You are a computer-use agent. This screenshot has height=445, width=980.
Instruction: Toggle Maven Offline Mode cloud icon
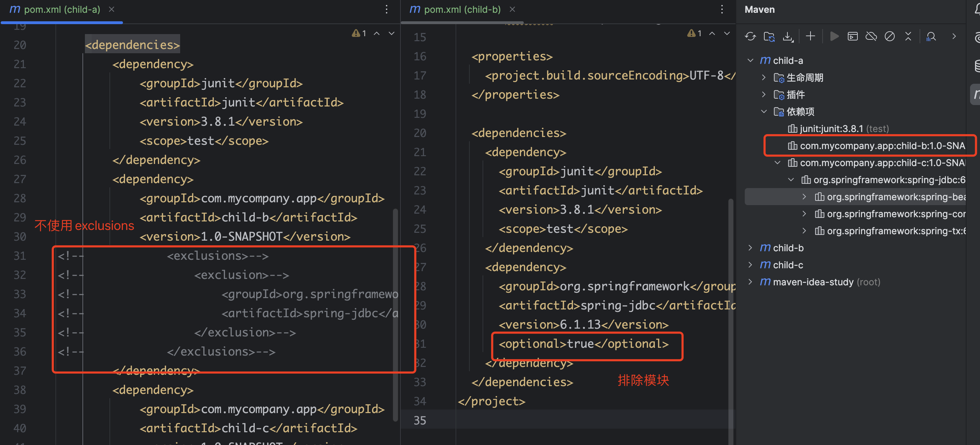871,36
